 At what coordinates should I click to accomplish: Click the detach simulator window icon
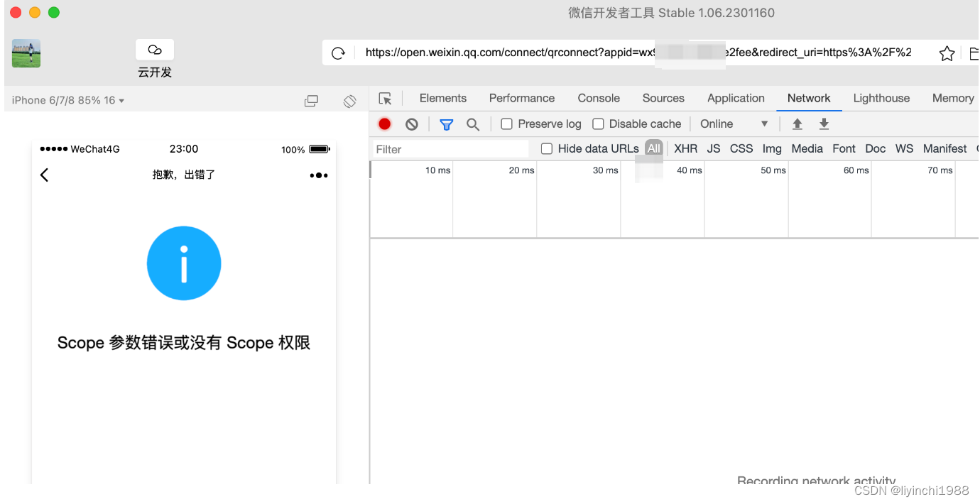click(x=311, y=101)
